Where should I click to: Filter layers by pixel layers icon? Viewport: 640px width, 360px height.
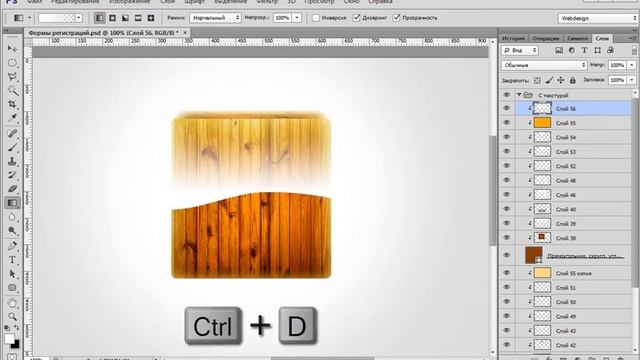click(559, 50)
